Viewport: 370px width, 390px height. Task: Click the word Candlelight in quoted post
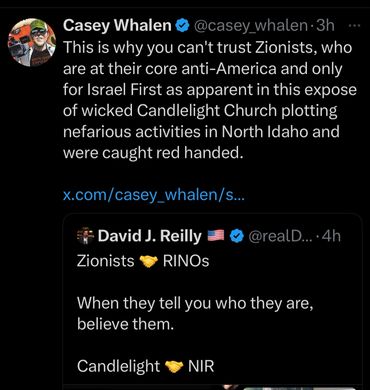(x=119, y=366)
